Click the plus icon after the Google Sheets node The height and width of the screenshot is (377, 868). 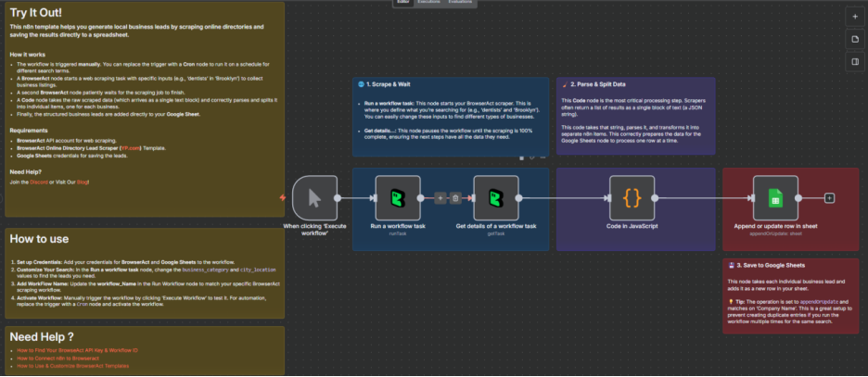point(829,197)
